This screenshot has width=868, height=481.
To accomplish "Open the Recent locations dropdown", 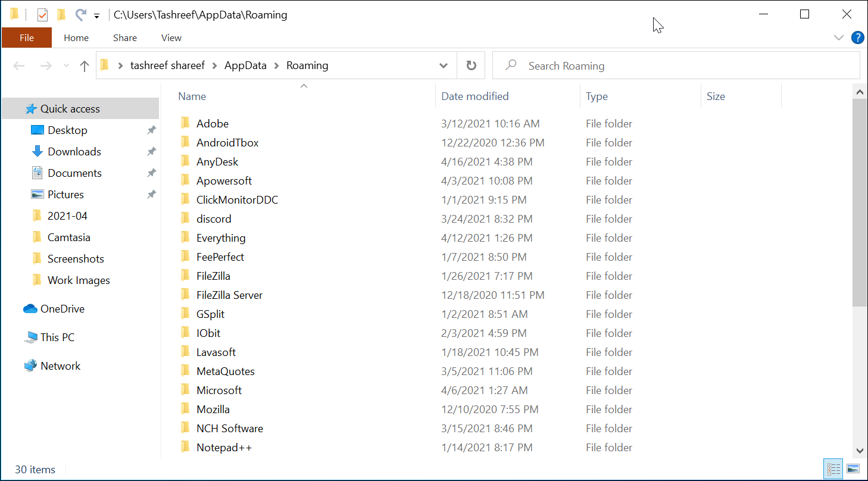I will (x=66, y=66).
